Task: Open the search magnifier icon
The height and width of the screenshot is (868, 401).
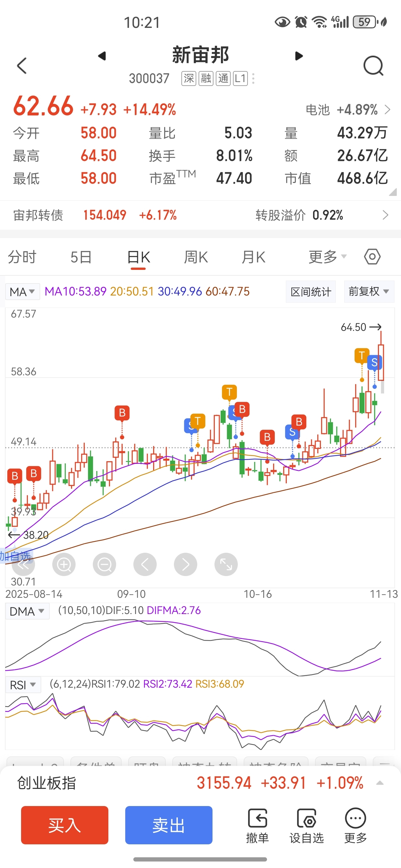Action: click(373, 66)
